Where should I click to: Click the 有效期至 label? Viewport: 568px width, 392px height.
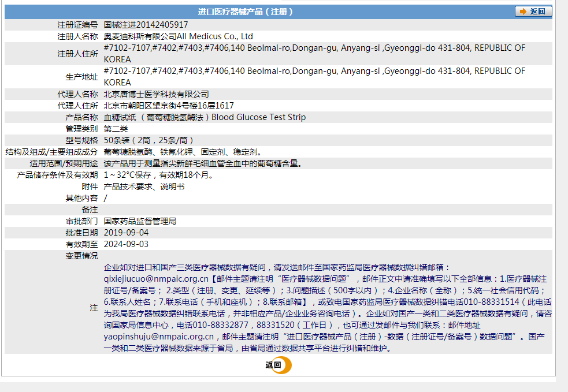point(81,244)
